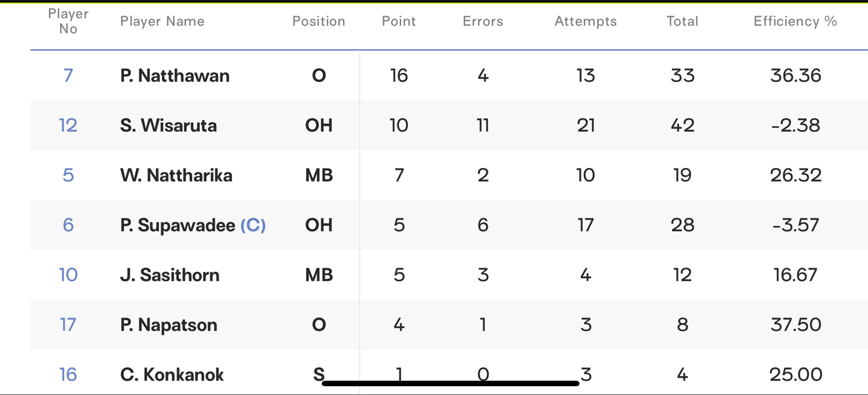Sort by Position column header

(x=319, y=21)
